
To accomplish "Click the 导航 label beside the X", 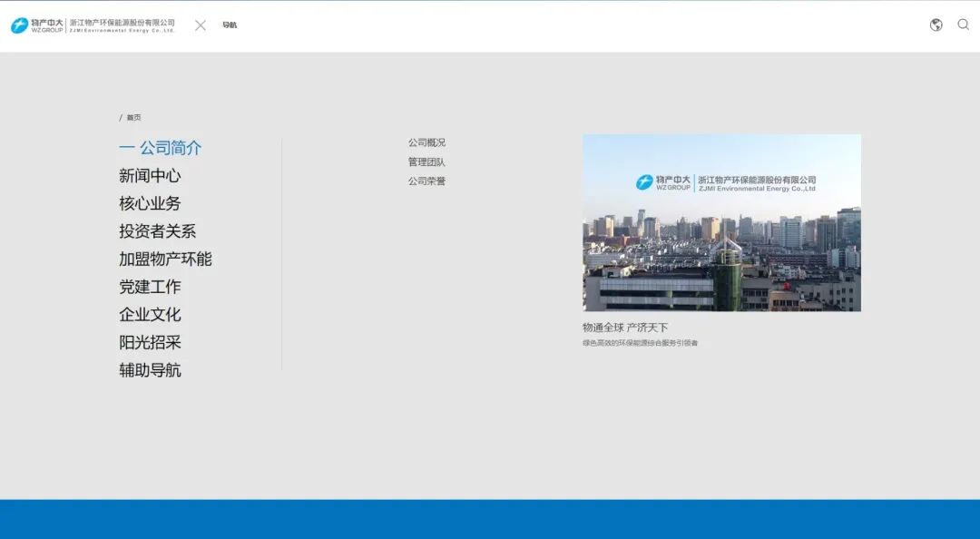I will (x=230, y=25).
